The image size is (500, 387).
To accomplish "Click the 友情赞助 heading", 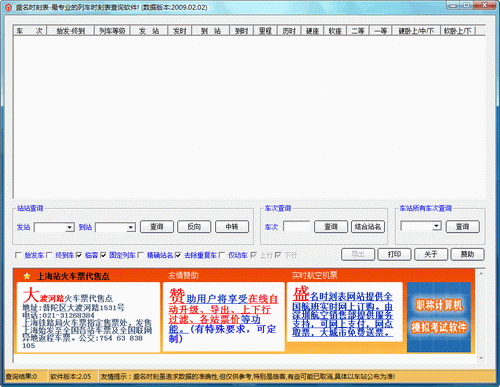I will (183, 275).
